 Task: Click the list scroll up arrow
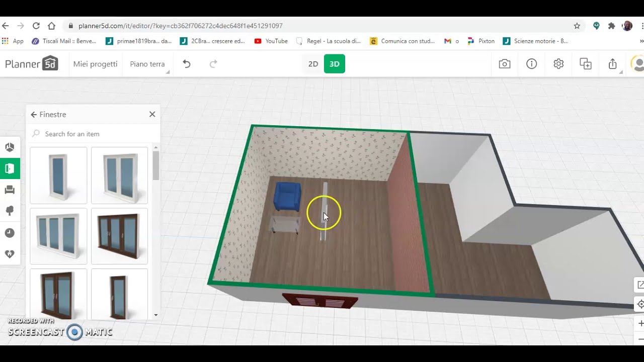pos(156,147)
